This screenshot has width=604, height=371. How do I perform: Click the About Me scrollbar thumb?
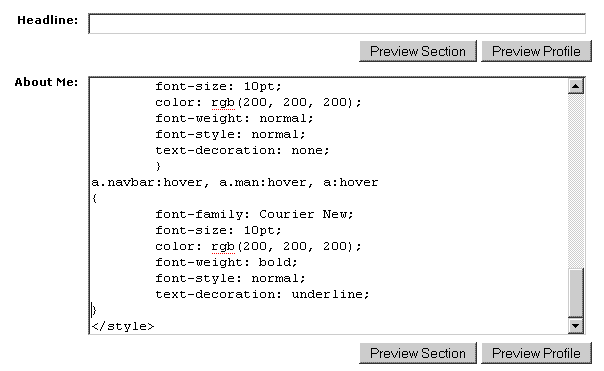[x=575, y=293]
